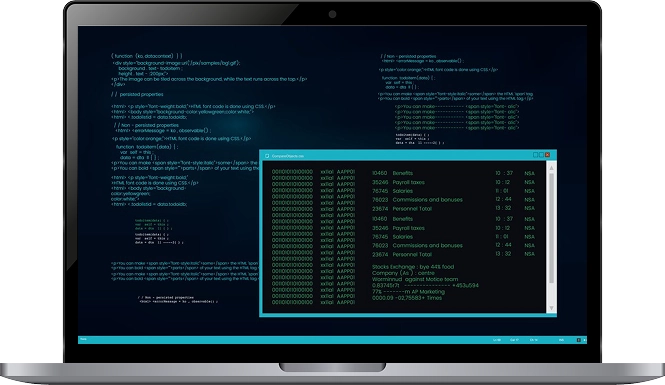Click the scrollbar up arrow

tap(551, 168)
